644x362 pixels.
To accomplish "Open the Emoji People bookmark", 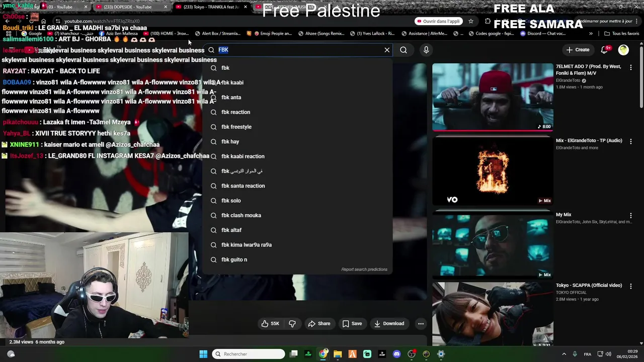I will click(x=273, y=34).
